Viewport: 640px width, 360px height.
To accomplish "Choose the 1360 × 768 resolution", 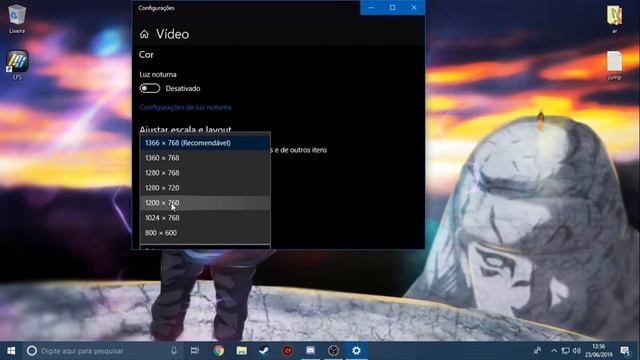I will click(205, 158).
